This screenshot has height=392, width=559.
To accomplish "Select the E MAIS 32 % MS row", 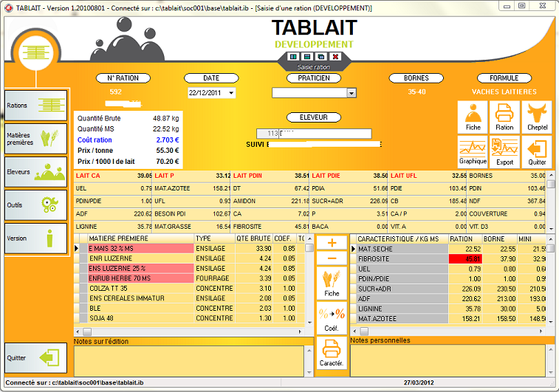I will tap(189, 248).
